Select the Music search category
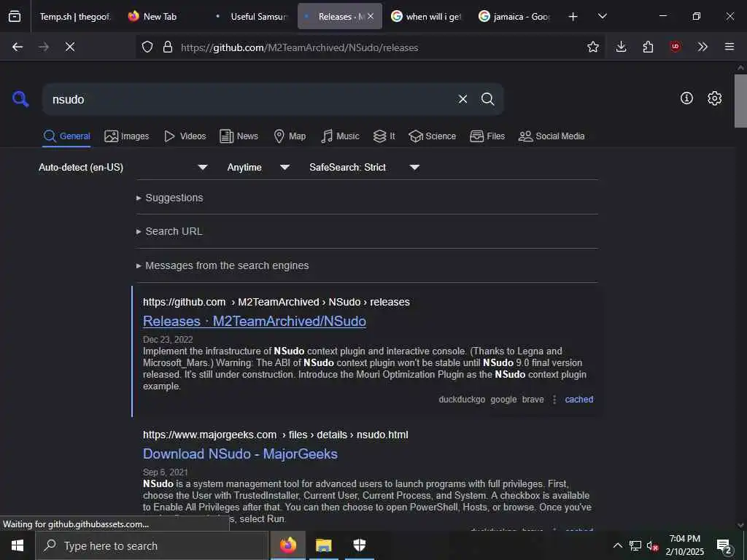This screenshot has width=747, height=560. pyautogui.click(x=340, y=136)
